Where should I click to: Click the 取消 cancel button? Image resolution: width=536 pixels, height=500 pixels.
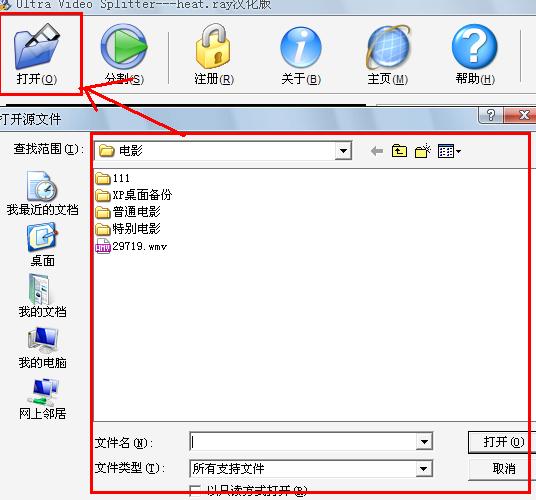[x=502, y=469]
